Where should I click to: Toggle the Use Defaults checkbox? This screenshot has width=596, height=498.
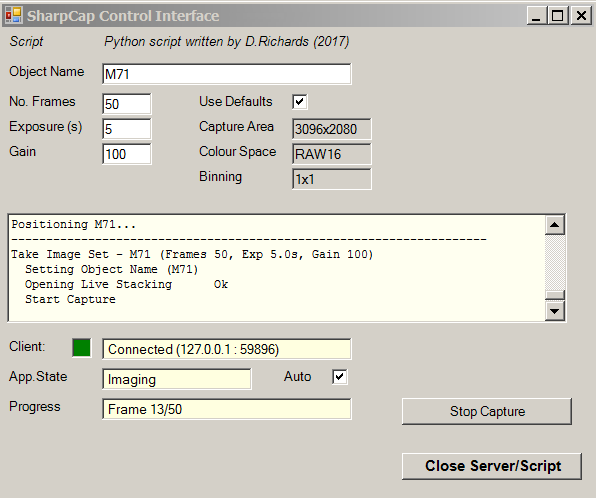(x=300, y=102)
